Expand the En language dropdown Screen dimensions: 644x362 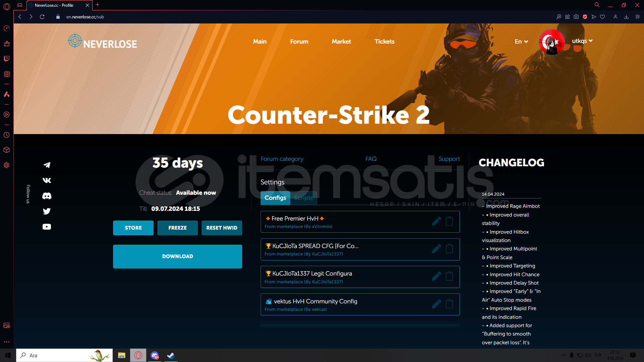tap(522, 42)
